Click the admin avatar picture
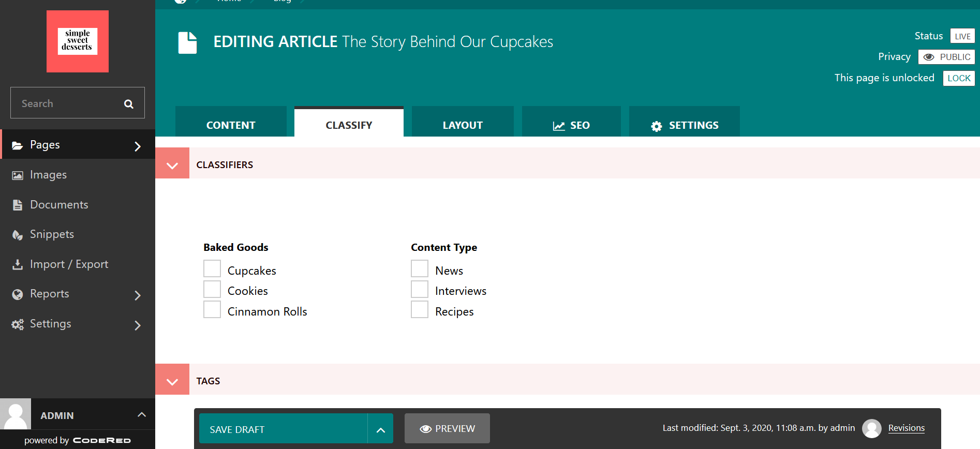Viewport: 980px width, 449px height. 16,414
